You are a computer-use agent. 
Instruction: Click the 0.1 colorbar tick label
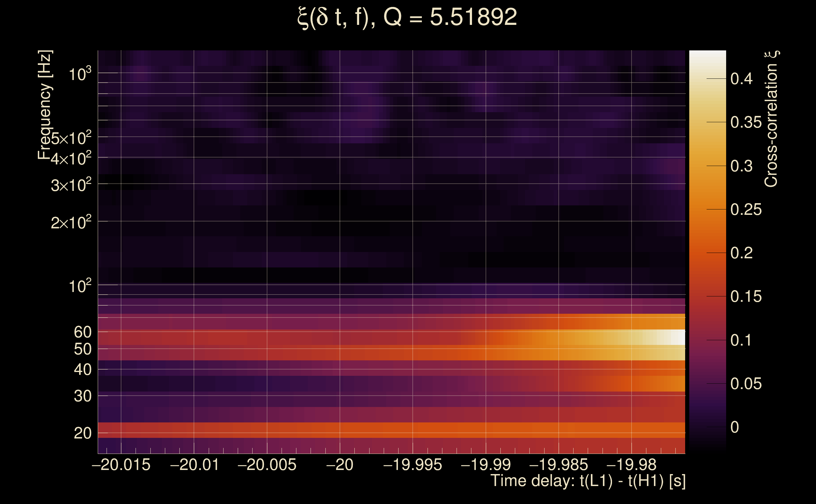coord(741,340)
